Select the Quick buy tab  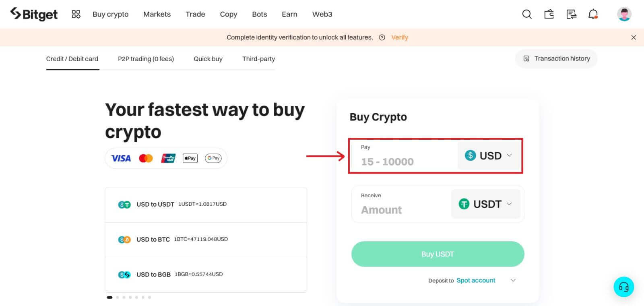[208, 59]
